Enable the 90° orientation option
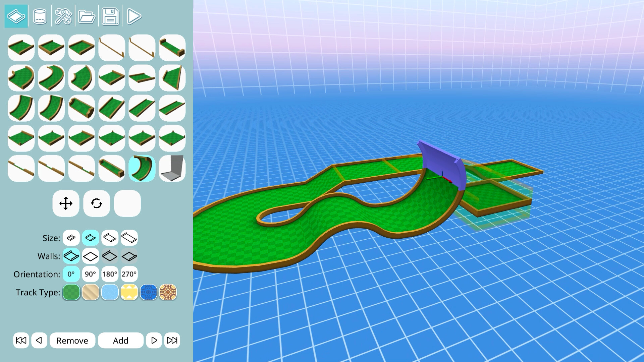This screenshot has height=362, width=644. pos(90,274)
